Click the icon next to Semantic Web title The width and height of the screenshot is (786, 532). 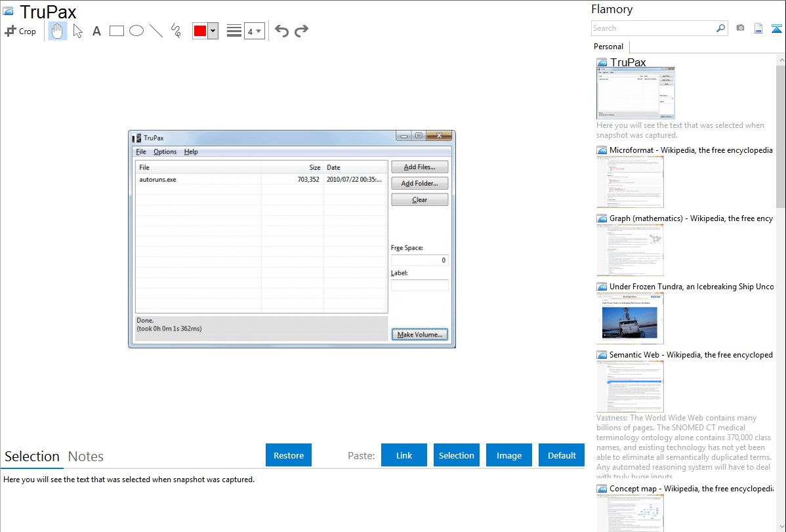click(x=602, y=355)
